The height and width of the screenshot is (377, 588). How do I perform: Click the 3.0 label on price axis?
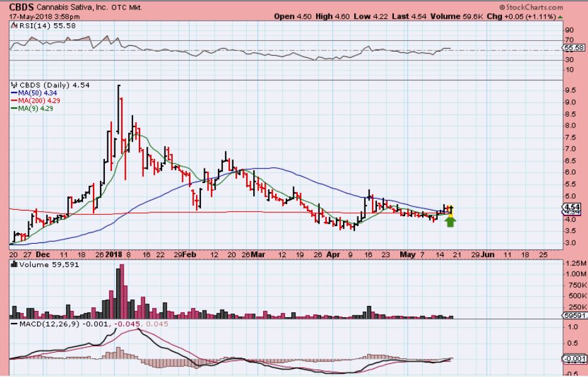571,243
